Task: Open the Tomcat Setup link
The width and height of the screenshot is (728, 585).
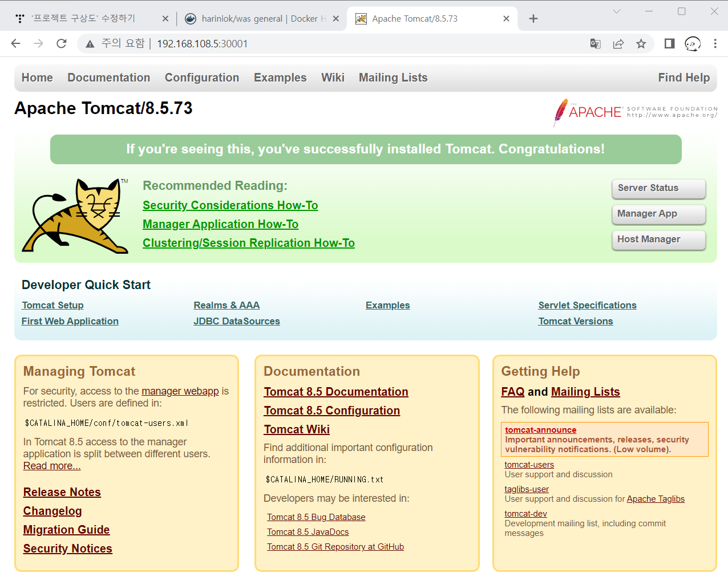Action: (x=52, y=305)
